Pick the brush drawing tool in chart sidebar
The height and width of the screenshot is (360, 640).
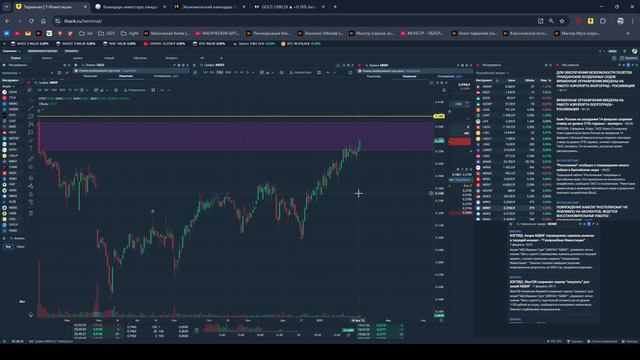[x=31, y=141]
